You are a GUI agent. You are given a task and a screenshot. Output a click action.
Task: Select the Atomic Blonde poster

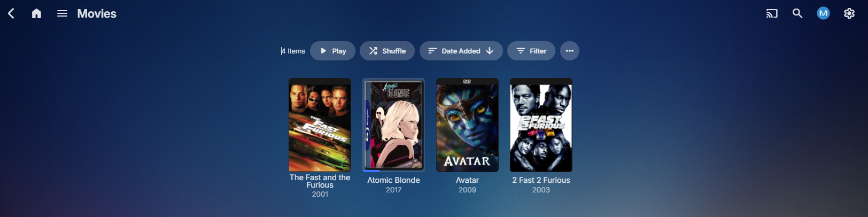click(x=394, y=124)
